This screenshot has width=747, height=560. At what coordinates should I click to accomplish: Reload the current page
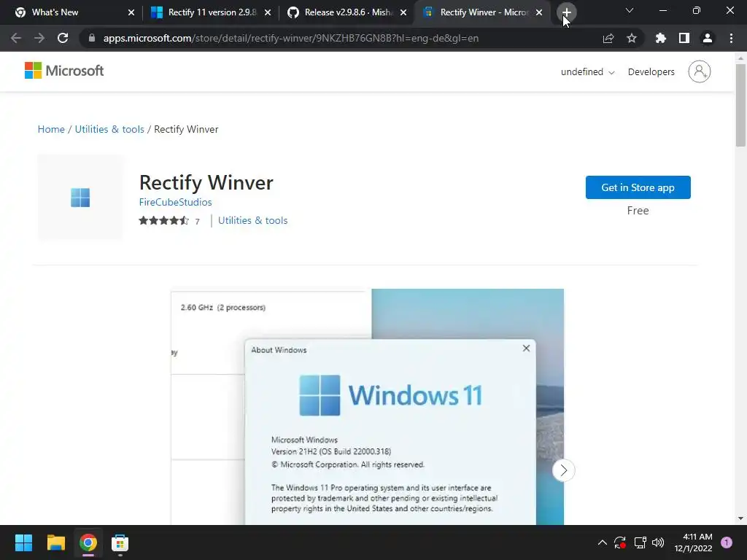tap(63, 38)
